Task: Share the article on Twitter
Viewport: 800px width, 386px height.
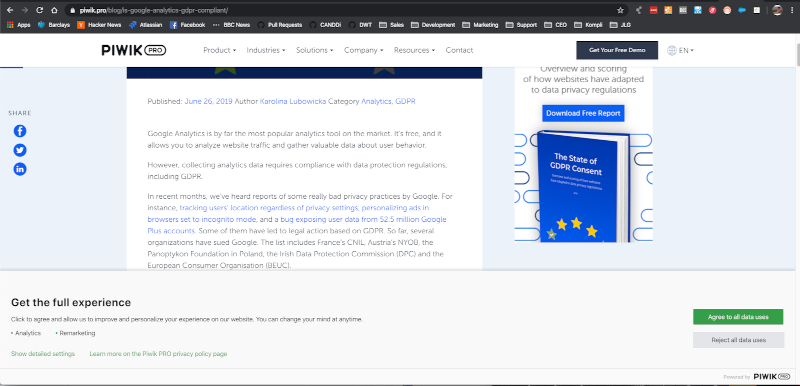Action: click(x=20, y=150)
